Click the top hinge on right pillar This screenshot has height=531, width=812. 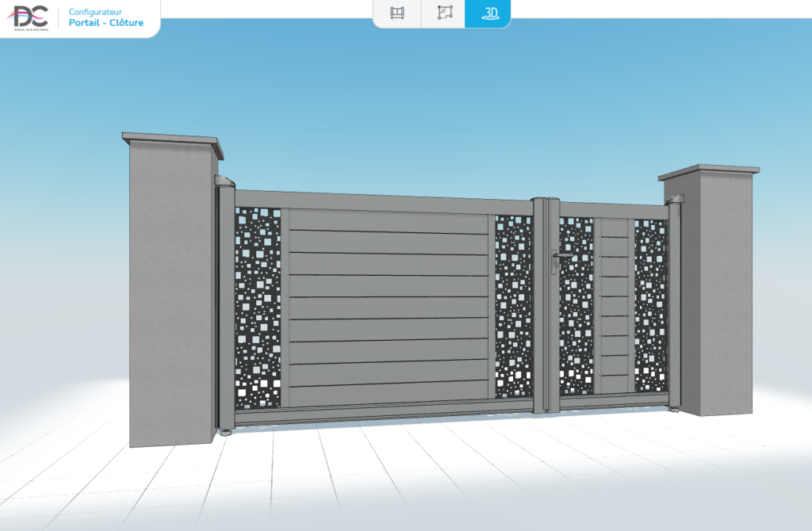pyautogui.click(x=675, y=199)
